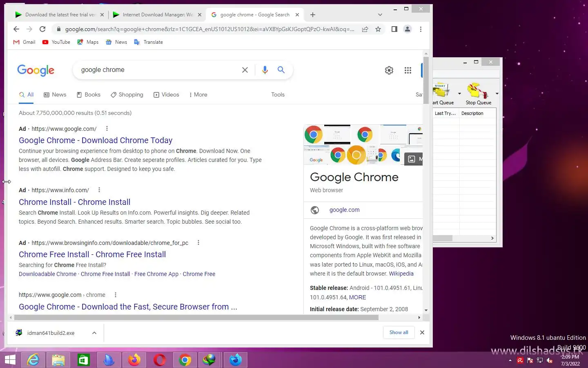Open options menu for the google.com ad
Viewport: 588px width, 368px height.
tap(107, 128)
